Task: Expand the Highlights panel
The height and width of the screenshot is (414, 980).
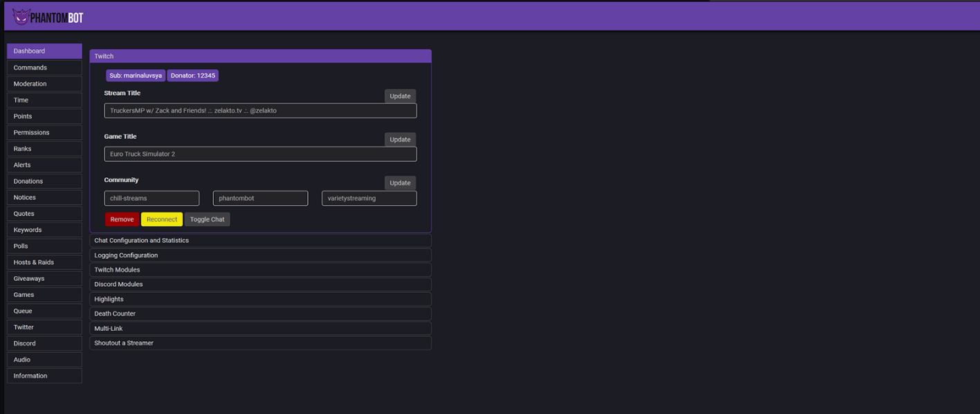Action: [x=260, y=299]
